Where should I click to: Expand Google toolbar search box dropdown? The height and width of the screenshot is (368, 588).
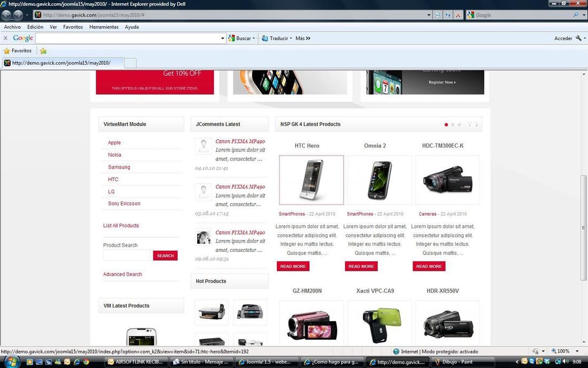click(222, 39)
